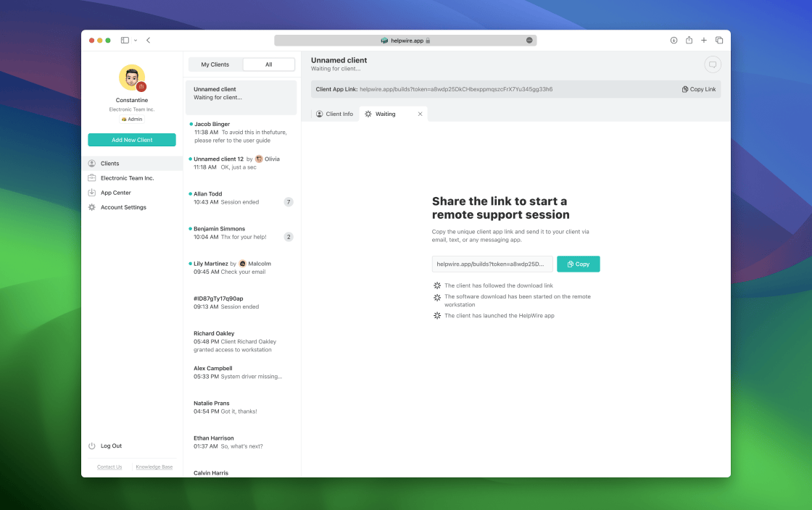Click spinner beside software download started
Screen dimensions: 812x510
click(x=437, y=298)
